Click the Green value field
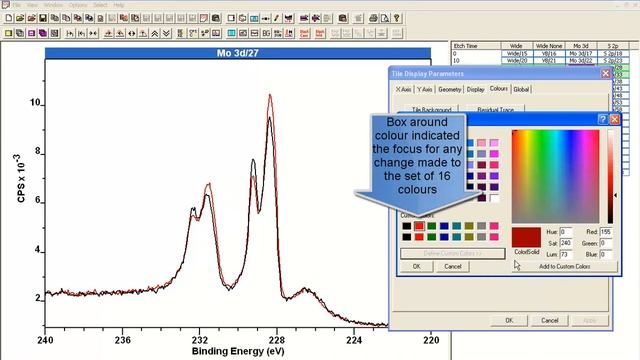The image size is (640, 360). pos(606,243)
